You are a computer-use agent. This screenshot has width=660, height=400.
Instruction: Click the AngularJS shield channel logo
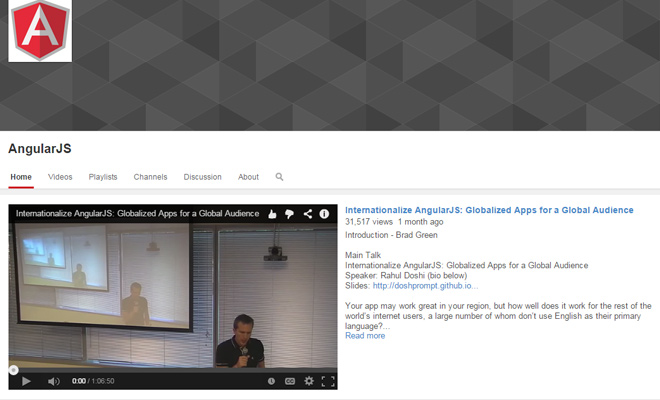(x=40, y=30)
